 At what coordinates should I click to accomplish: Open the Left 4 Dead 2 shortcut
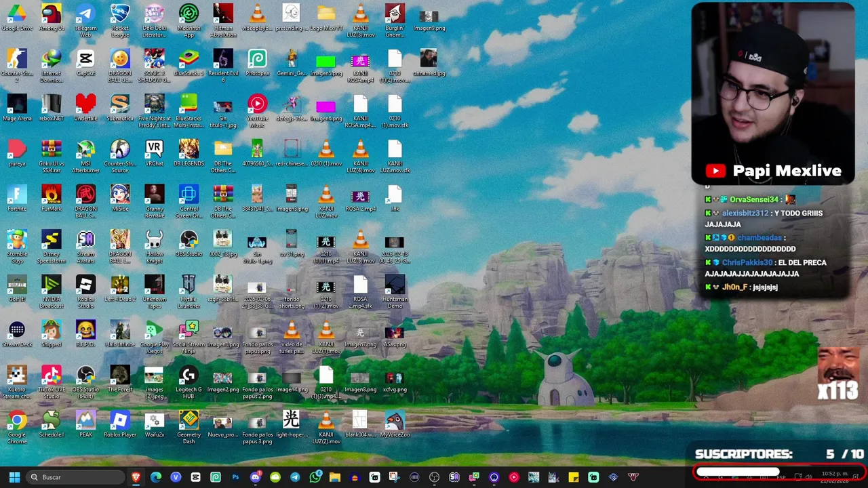pos(120,289)
